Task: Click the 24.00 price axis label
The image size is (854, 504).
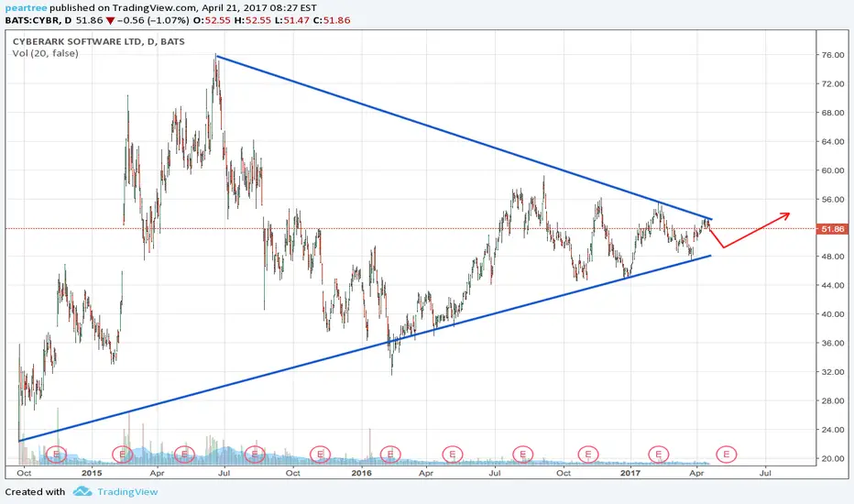Action: [x=833, y=430]
